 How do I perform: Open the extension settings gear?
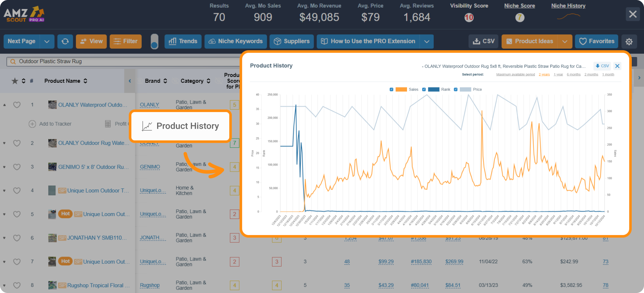(x=629, y=41)
